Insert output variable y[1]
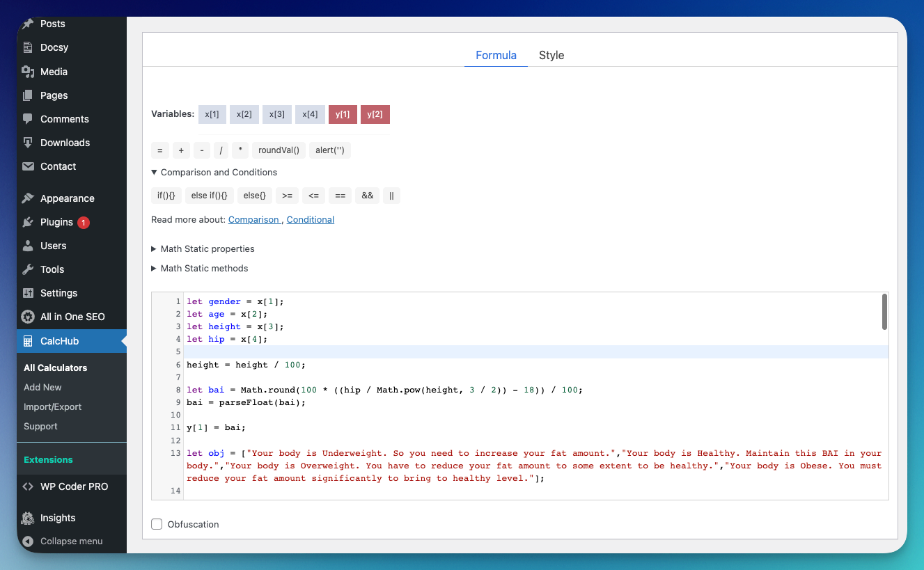This screenshot has height=570, width=924. (x=343, y=114)
